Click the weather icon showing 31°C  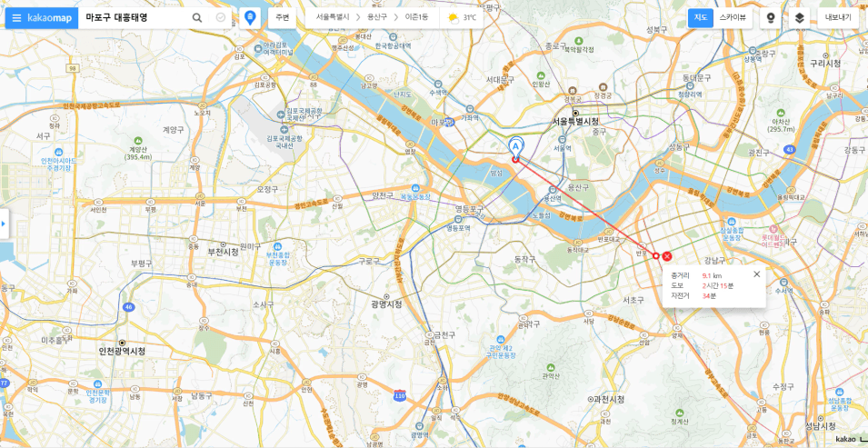tap(453, 18)
